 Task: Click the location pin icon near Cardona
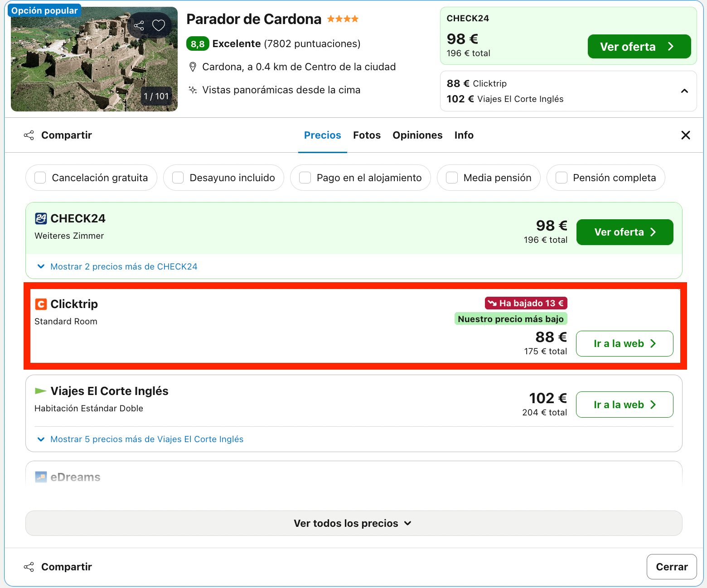click(193, 67)
